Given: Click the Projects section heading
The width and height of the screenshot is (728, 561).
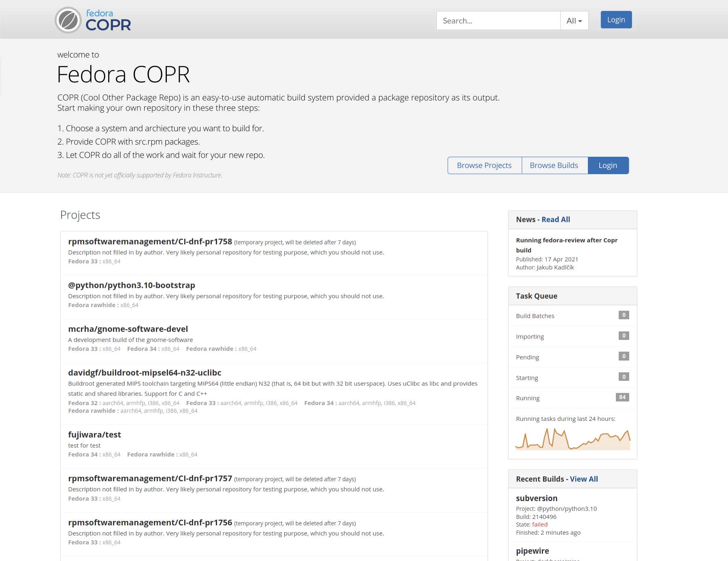Looking at the screenshot, I should tap(80, 215).
